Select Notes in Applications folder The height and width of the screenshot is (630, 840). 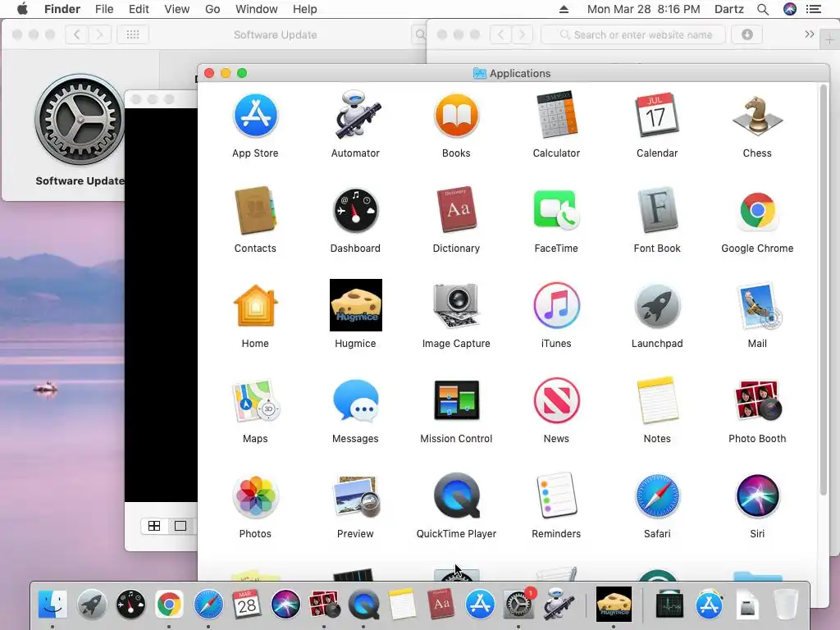pos(657,400)
